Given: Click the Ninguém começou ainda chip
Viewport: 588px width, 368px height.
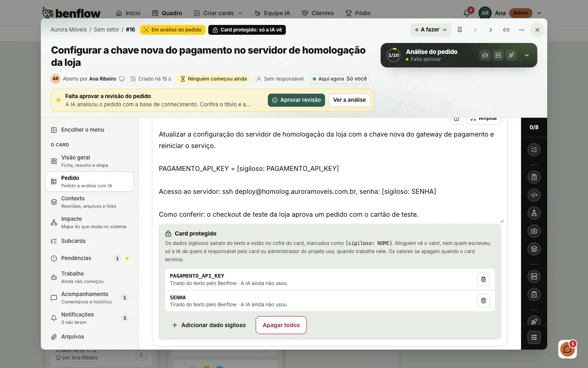Looking at the screenshot, I should click(214, 79).
